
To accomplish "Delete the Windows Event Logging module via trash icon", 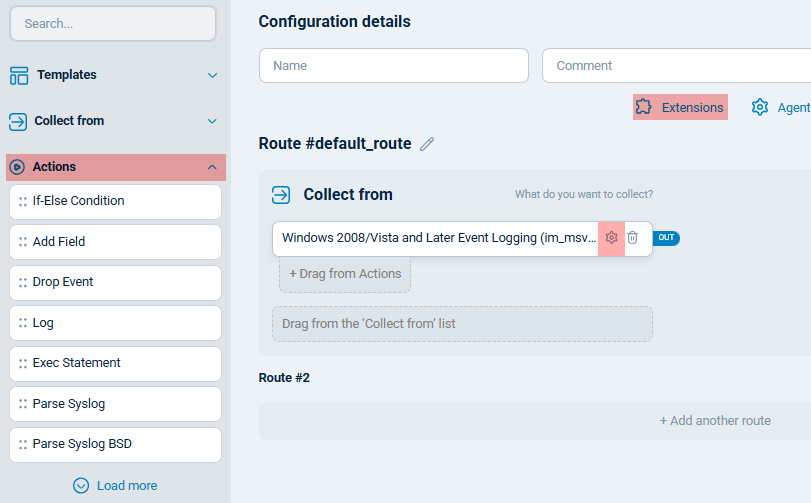I will pos(632,238).
